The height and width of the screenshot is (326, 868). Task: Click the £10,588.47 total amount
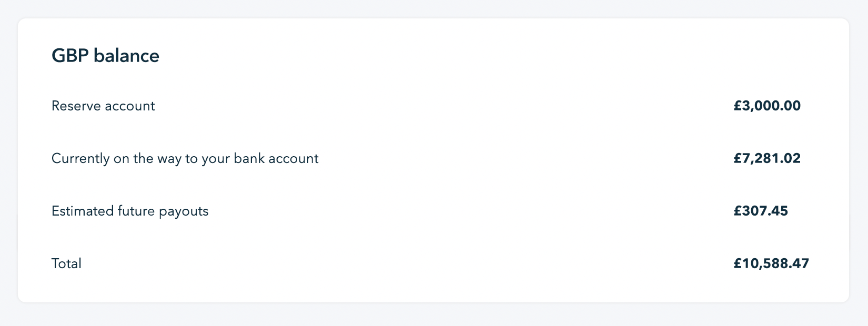(771, 264)
